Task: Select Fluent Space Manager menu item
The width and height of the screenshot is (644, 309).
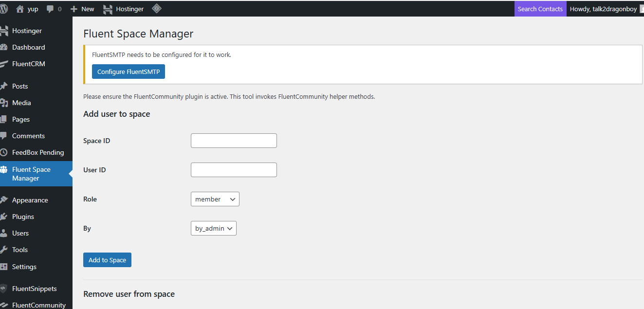Action: pos(36,174)
